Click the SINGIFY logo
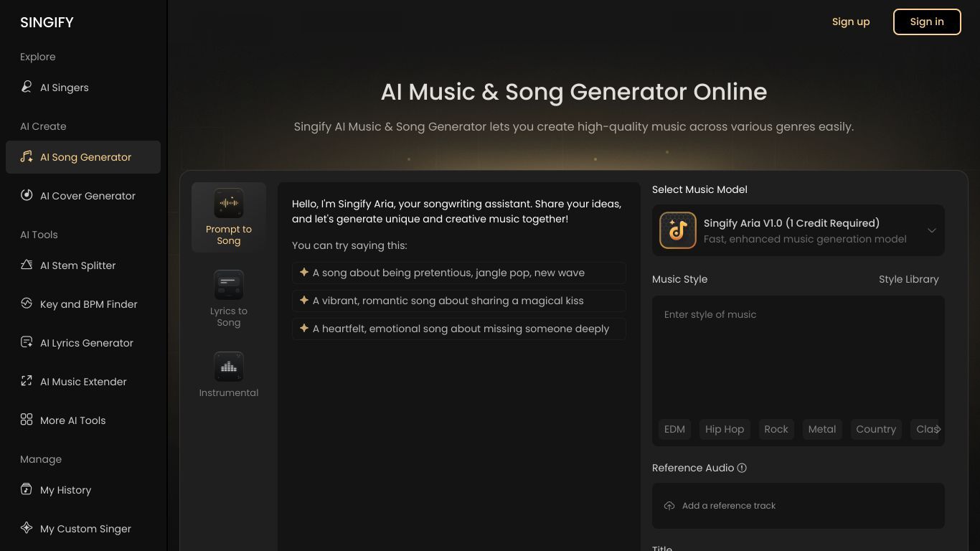Viewport: 980px width, 551px height. (47, 22)
